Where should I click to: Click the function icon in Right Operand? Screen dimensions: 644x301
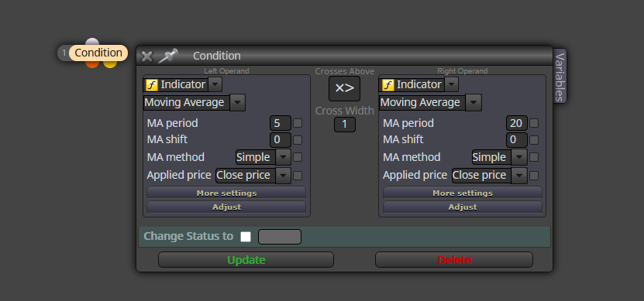pyautogui.click(x=387, y=85)
